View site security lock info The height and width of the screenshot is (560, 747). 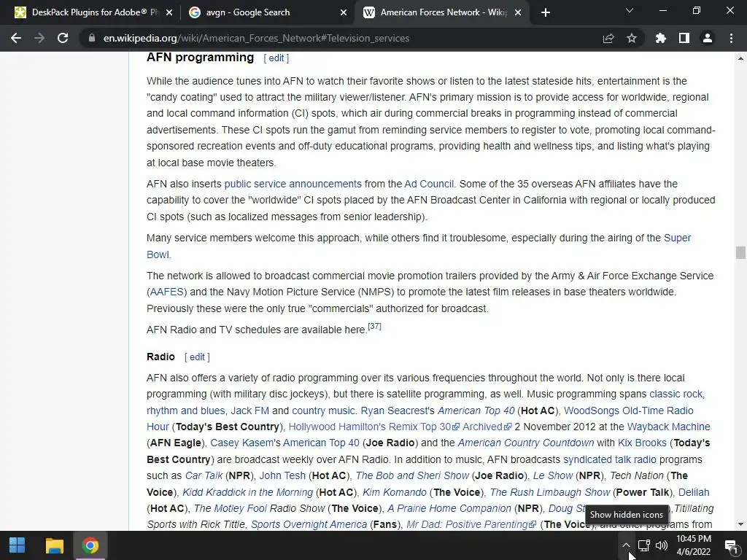point(92,38)
